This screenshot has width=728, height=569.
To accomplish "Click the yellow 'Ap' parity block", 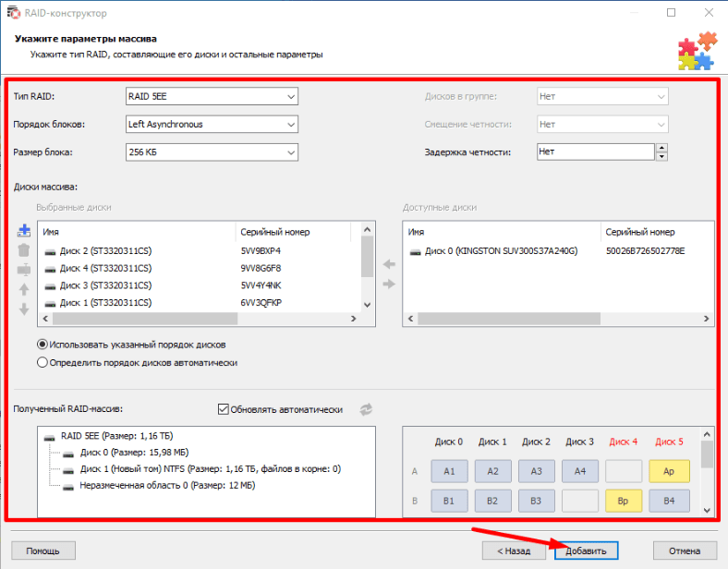I will (x=667, y=471).
